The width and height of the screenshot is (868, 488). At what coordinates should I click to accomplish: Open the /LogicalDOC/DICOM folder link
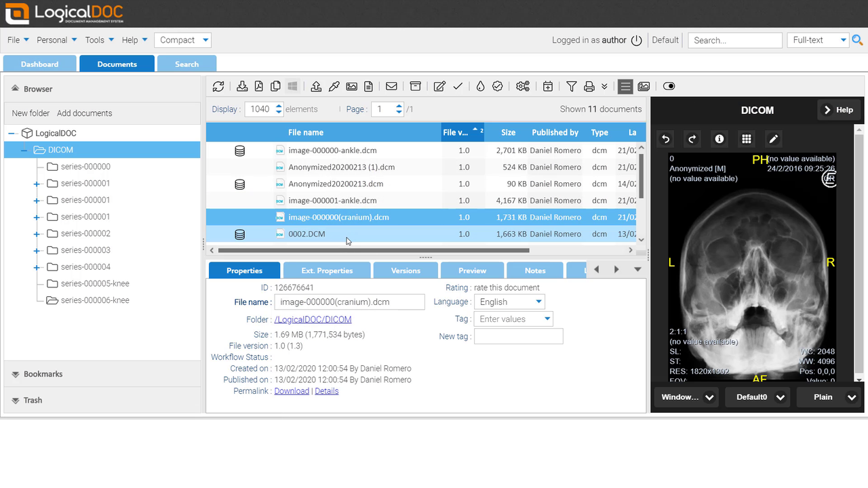313,319
